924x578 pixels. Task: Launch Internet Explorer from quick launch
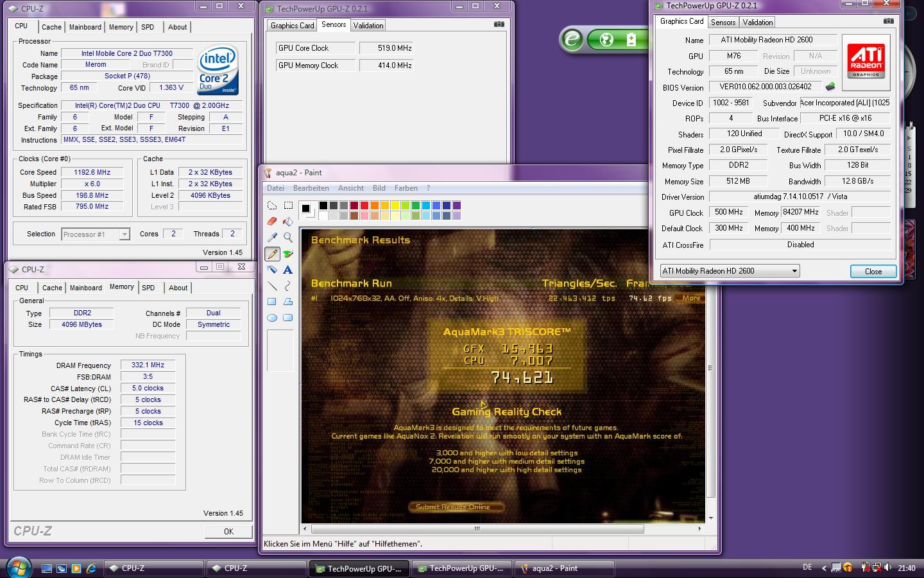pyautogui.click(x=91, y=568)
